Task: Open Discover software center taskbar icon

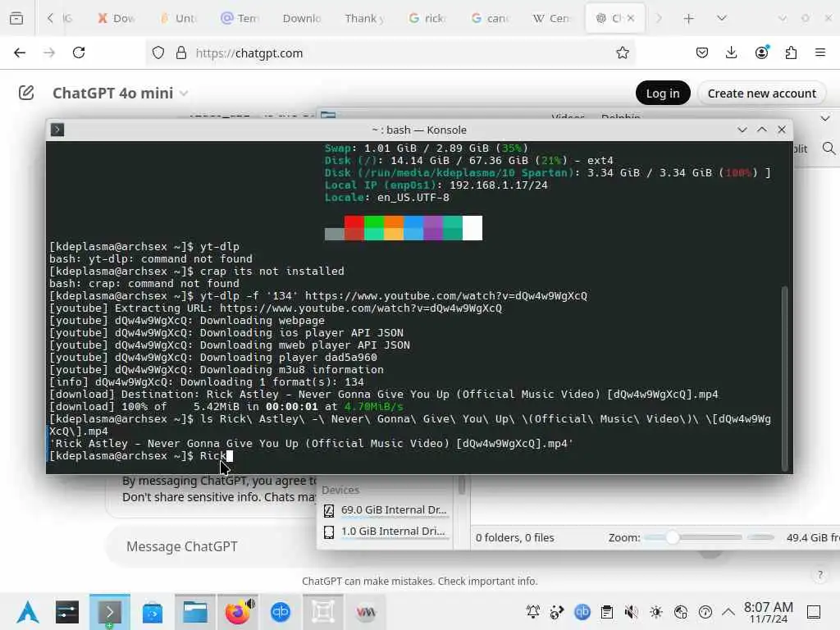Action: pyautogui.click(x=153, y=612)
